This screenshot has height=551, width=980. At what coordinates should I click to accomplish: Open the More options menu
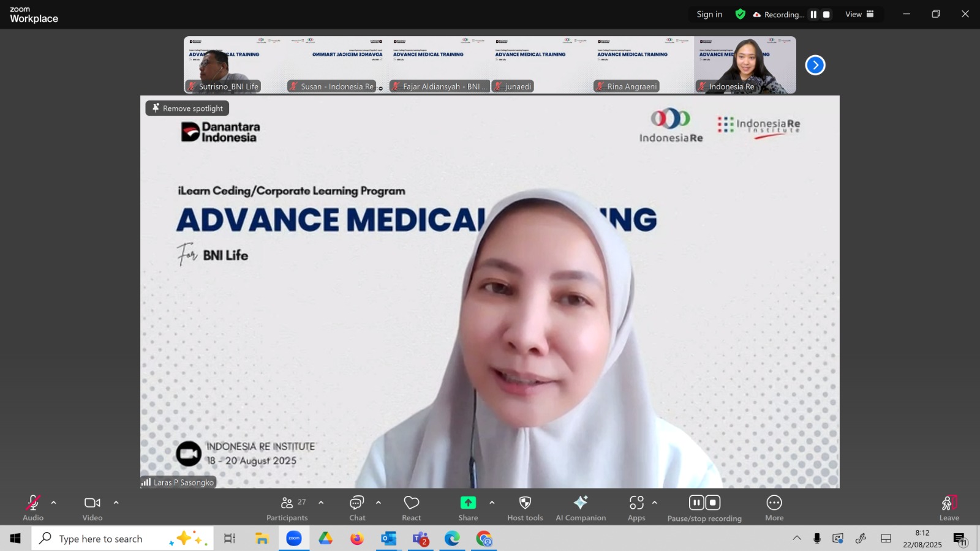[774, 508]
